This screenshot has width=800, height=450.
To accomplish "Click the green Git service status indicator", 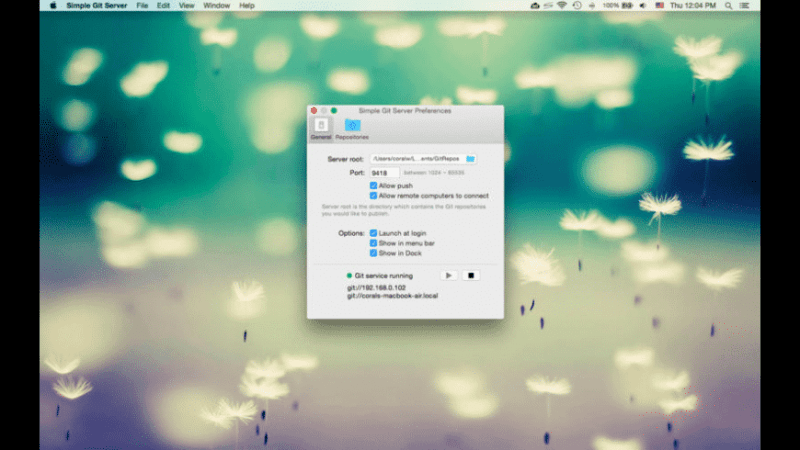I will pos(349,276).
